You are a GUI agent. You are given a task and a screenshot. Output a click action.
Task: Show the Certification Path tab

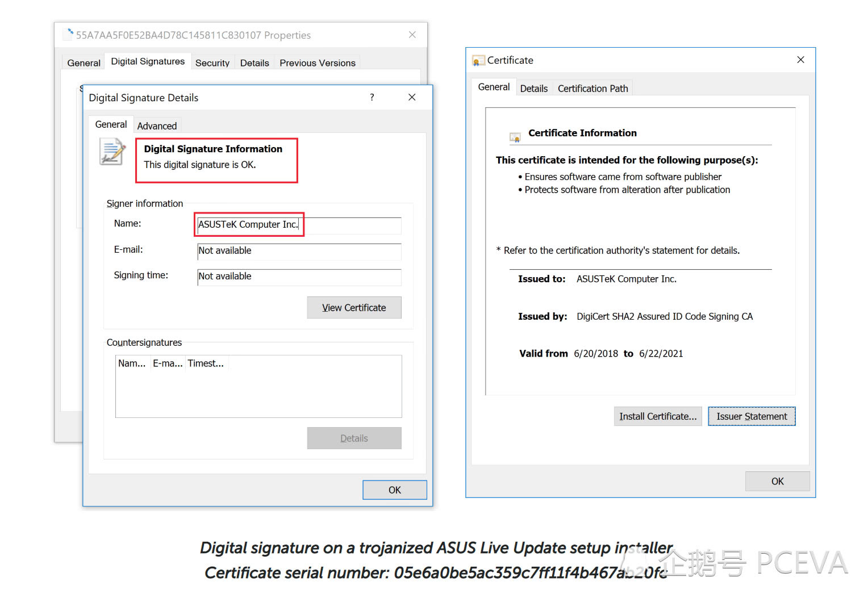(593, 89)
